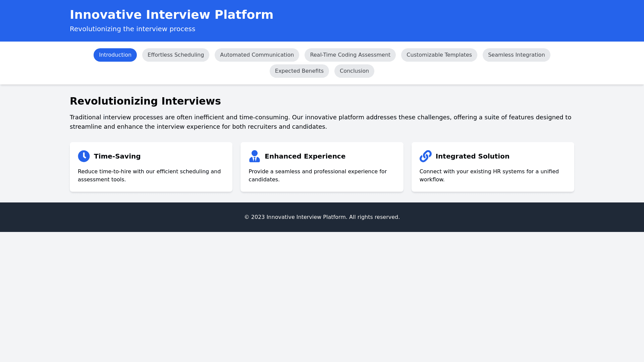Switch to Automated Communication section
644x362 pixels.
click(x=257, y=55)
